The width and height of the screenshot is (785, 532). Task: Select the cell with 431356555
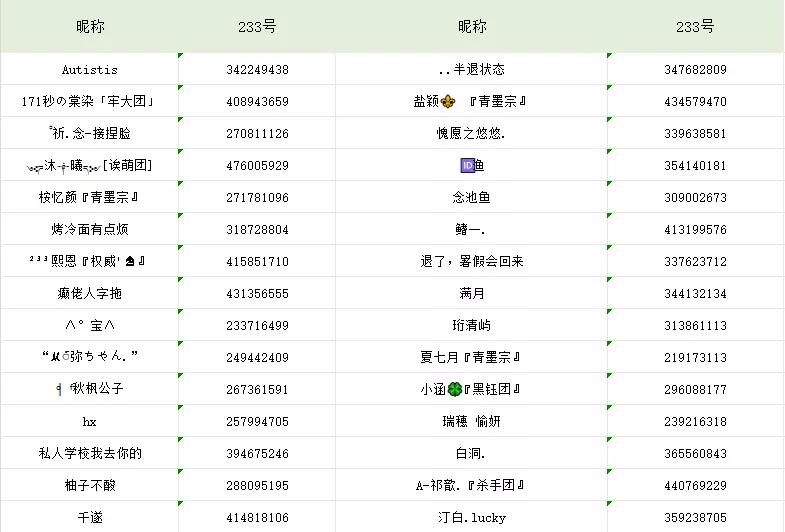click(x=258, y=293)
